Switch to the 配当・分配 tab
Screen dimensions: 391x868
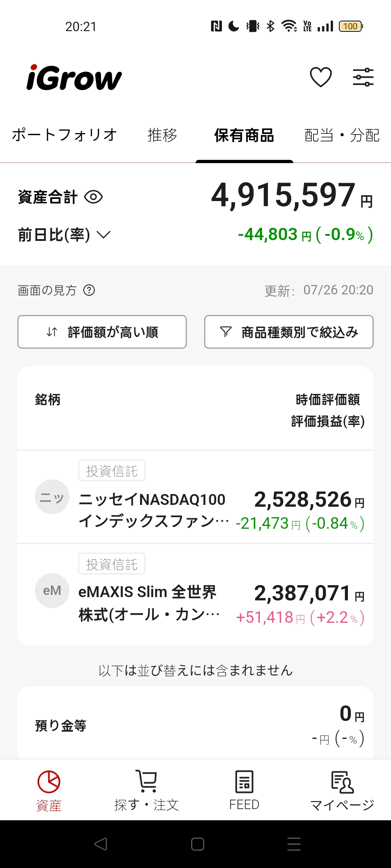pyautogui.click(x=342, y=135)
